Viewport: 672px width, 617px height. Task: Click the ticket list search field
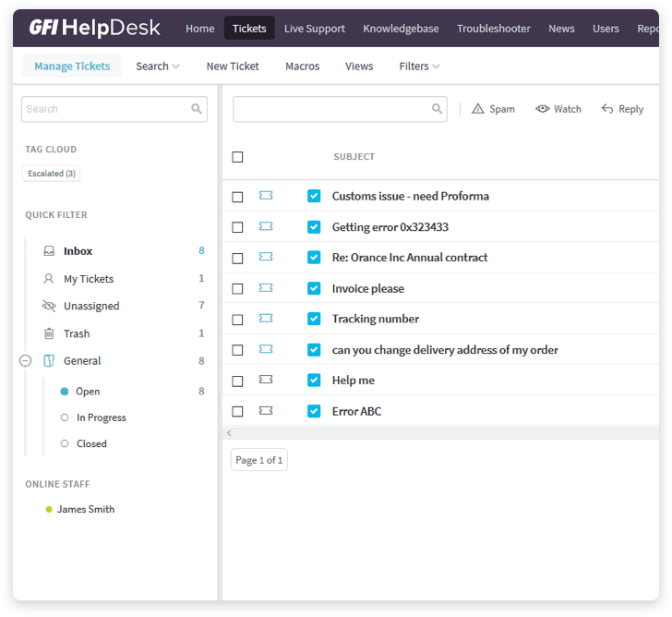click(x=330, y=109)
